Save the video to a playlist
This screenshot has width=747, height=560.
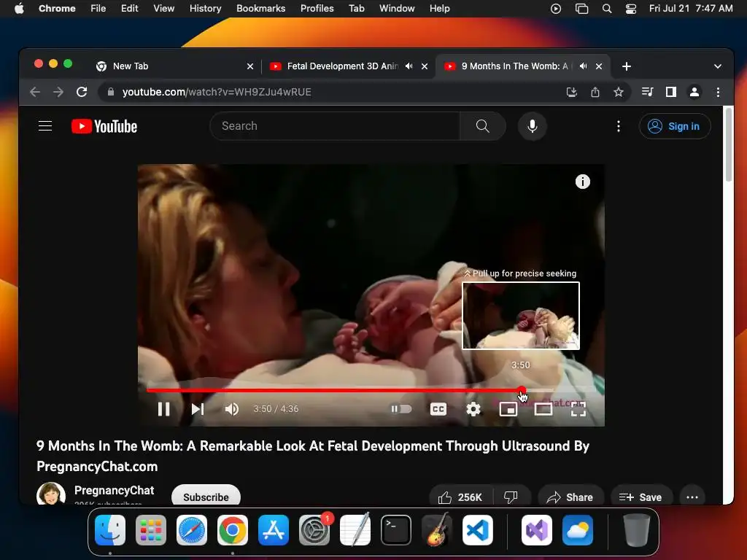(x=640, y=497)
